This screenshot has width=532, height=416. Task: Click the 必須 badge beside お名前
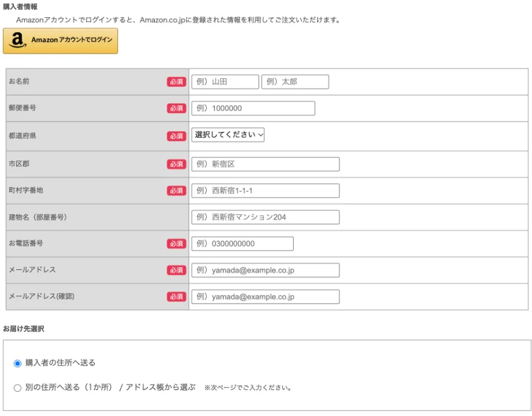177,81
